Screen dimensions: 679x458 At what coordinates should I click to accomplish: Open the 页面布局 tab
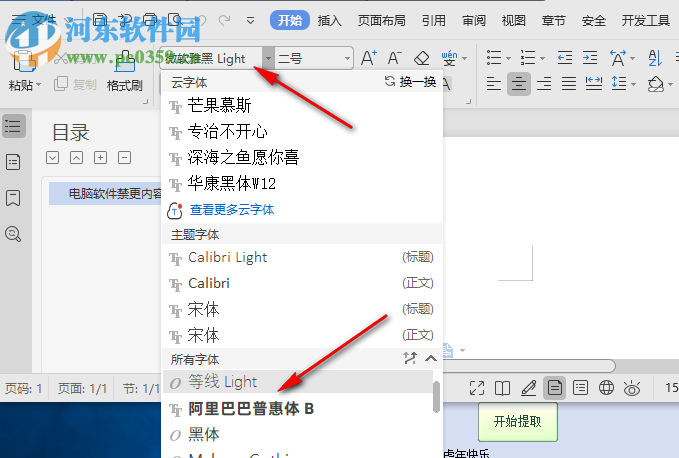pyautogui.click(x=382, y=20)
